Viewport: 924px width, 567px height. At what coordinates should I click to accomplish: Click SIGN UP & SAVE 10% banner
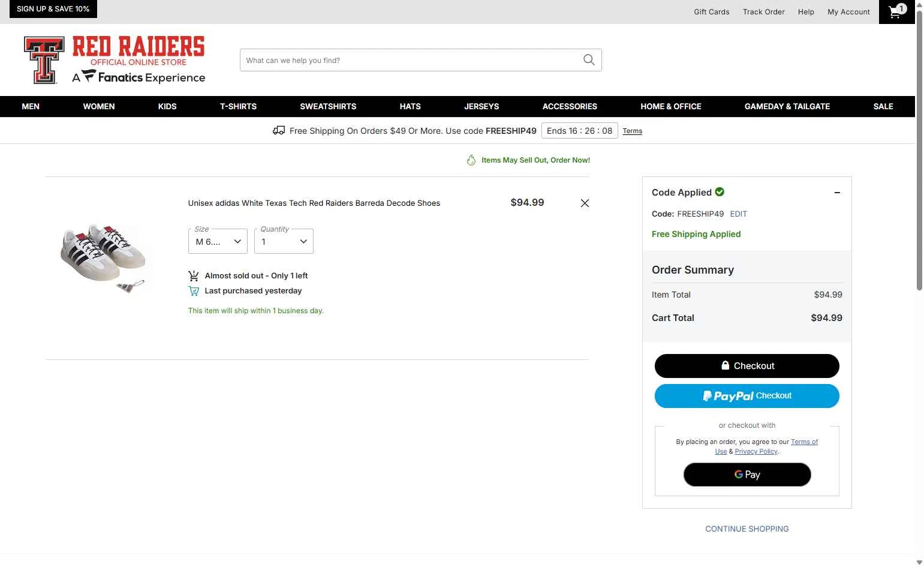53,9
